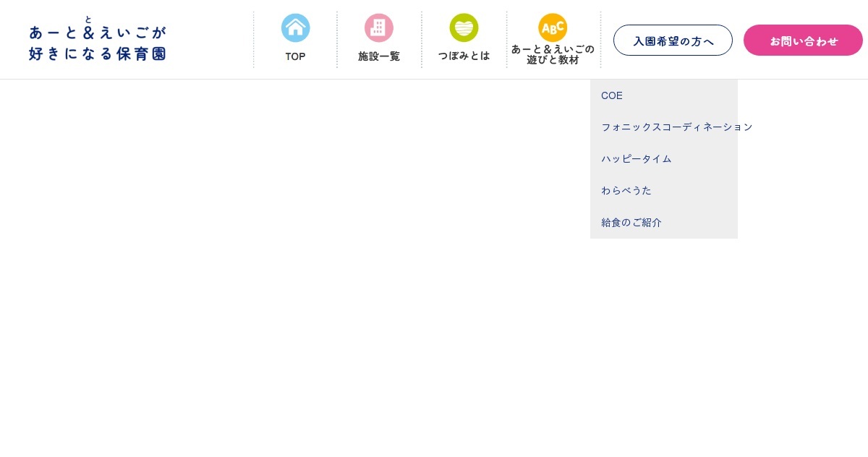This screenshot has width=868, height=457.
Task: Open the 施設一覧 nav label
Action: pyautogui.click(x=379, y=56)
